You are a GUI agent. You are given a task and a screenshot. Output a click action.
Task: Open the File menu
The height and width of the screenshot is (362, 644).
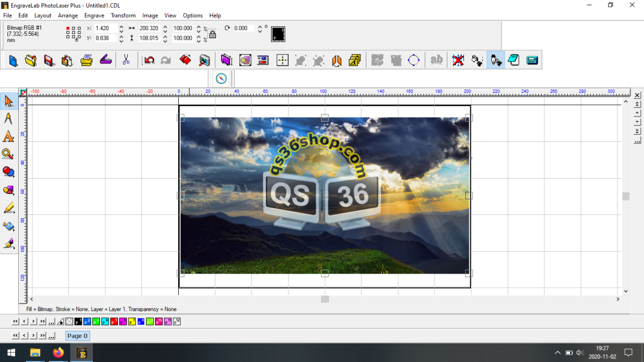[x=7, y=15]
